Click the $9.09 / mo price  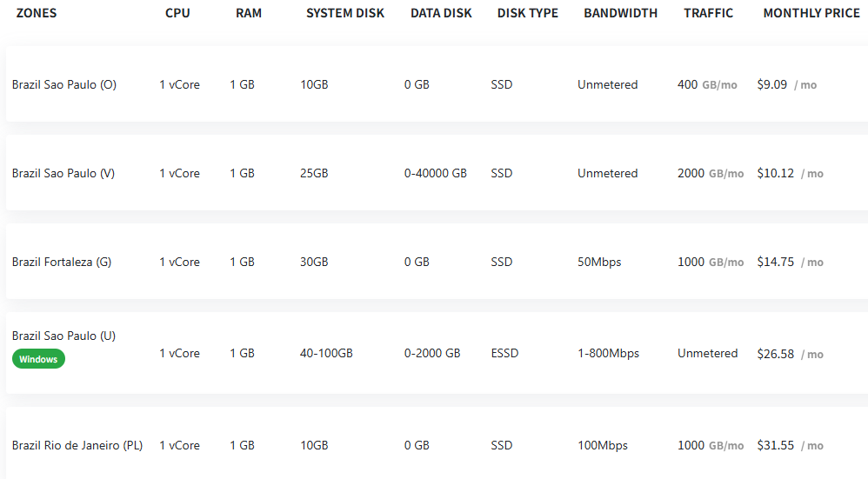(x=786, y=84)
